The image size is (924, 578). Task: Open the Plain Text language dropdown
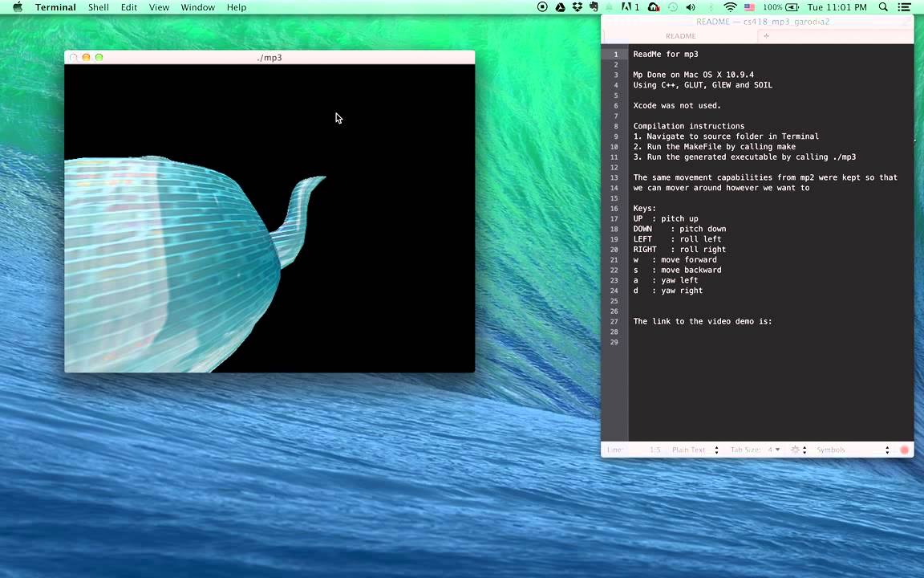pyautogui.click(x=695, y=450)
